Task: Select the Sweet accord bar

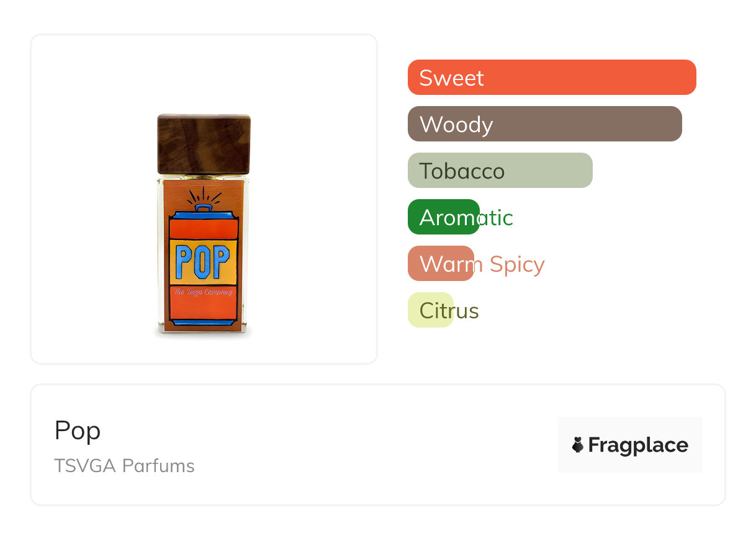Action: click(x=551, y=78)
